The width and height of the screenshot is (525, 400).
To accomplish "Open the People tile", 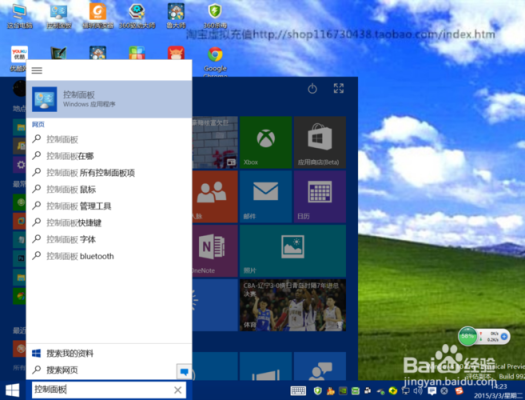I will 215,196.
